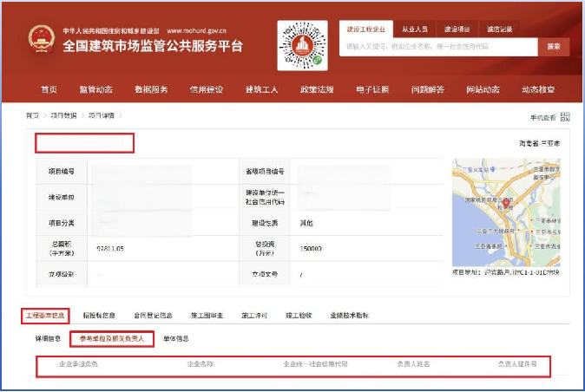Image resolution: width=585 pixels, height=392 pixels.
Task: Switch to 施工许可 tab
Action: pos(254,315)
